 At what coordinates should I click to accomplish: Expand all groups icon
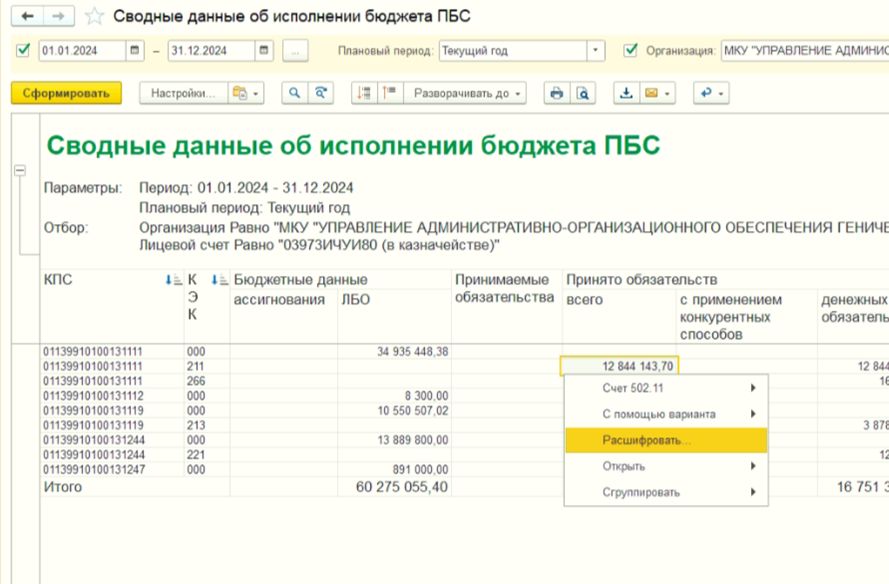click(390, 93)
